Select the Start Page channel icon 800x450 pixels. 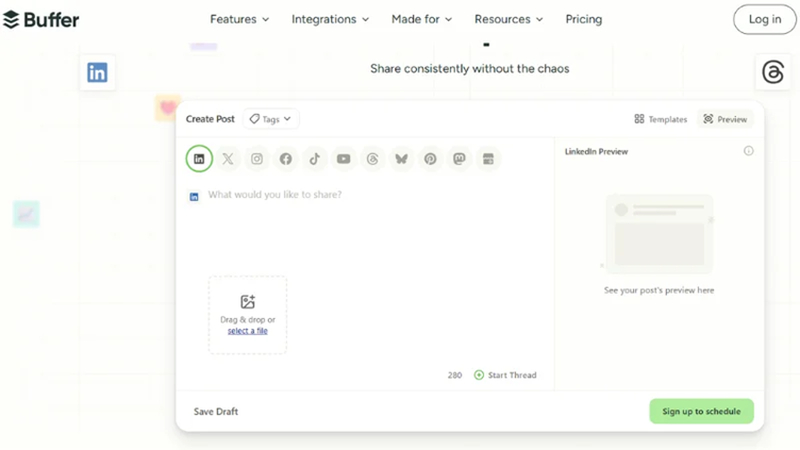click(x=488, y=159)
